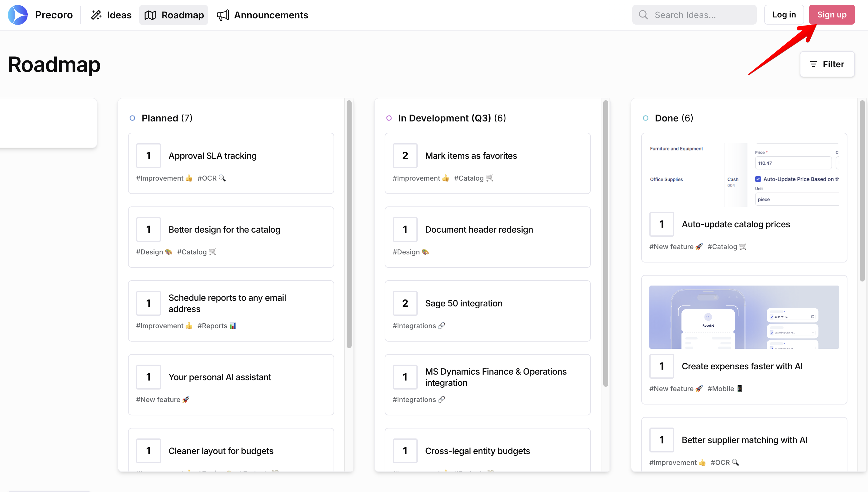Open the Filter button
This screenshot has width=868, height=492.
(x=827, y=64)
